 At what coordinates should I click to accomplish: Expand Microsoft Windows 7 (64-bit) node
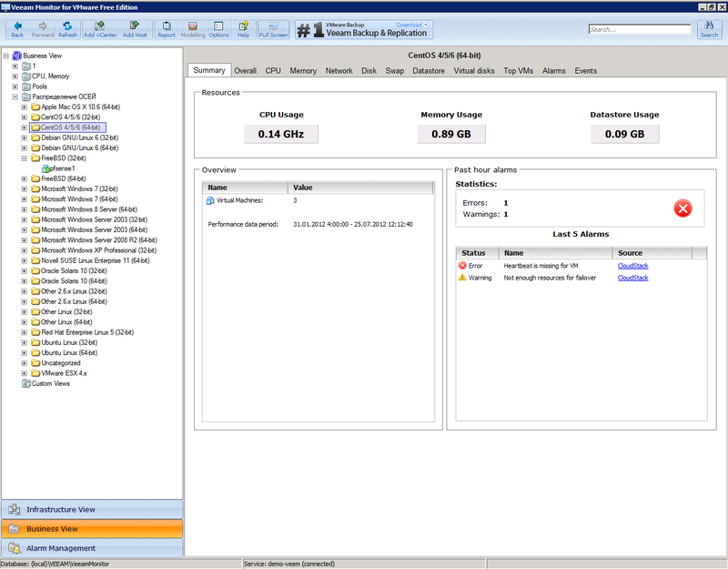coord(25,199)
